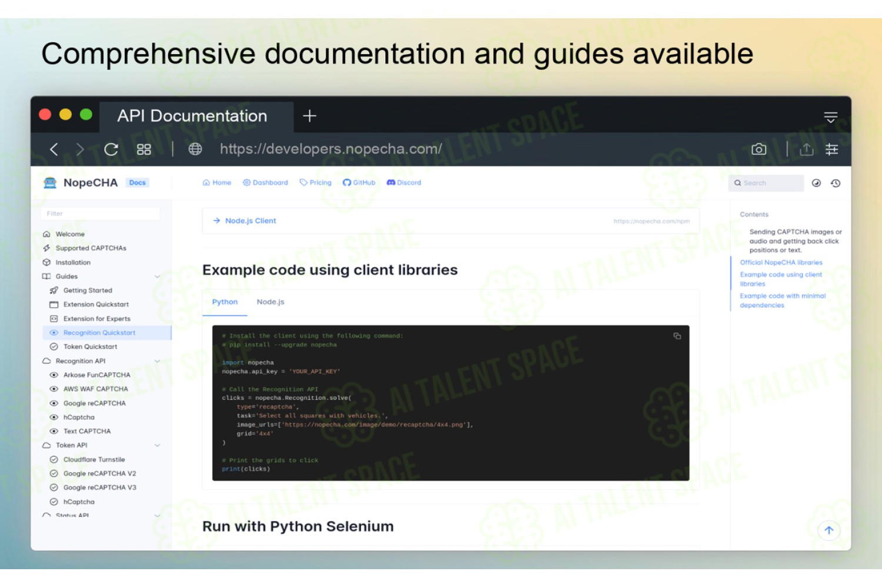The width and height of the screenshot is (882, 588).
Task: Jump to Official NopeCHA libraries section
Action: pyautogui.click(x=781, y=263)
